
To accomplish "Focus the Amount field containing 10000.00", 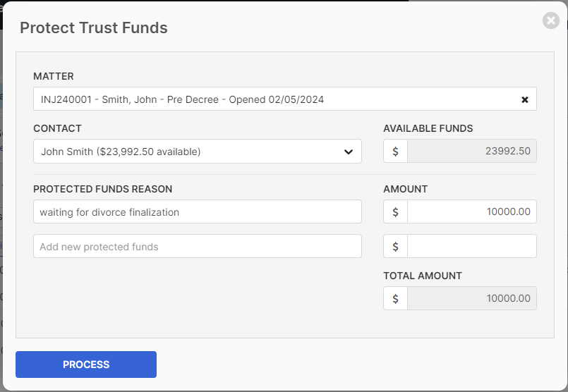I will click(471, 212).
